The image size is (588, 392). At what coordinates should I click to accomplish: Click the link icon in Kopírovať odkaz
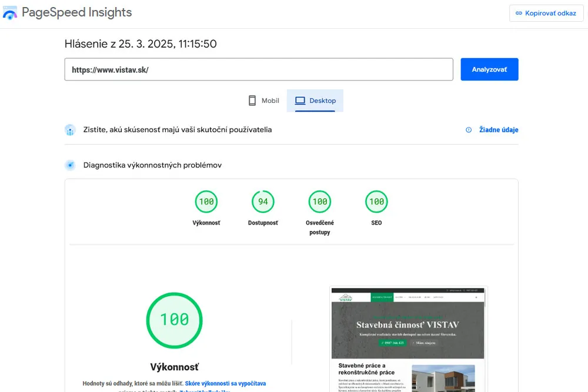click(x=519, y=13)
